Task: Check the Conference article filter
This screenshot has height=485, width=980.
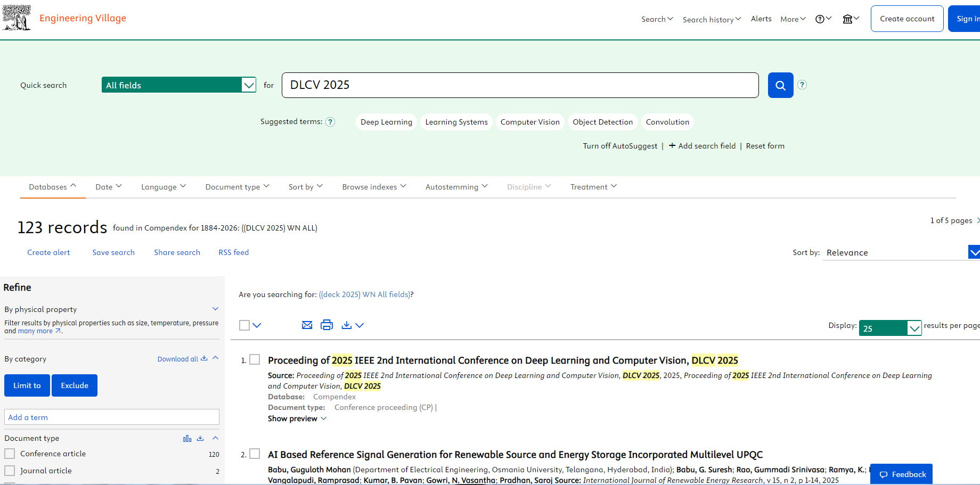Action: point(10,454)
